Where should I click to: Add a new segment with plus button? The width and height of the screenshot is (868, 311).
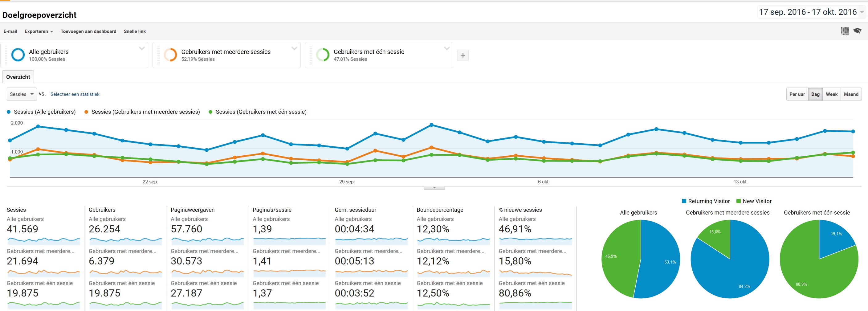click(x=463, y=55)
